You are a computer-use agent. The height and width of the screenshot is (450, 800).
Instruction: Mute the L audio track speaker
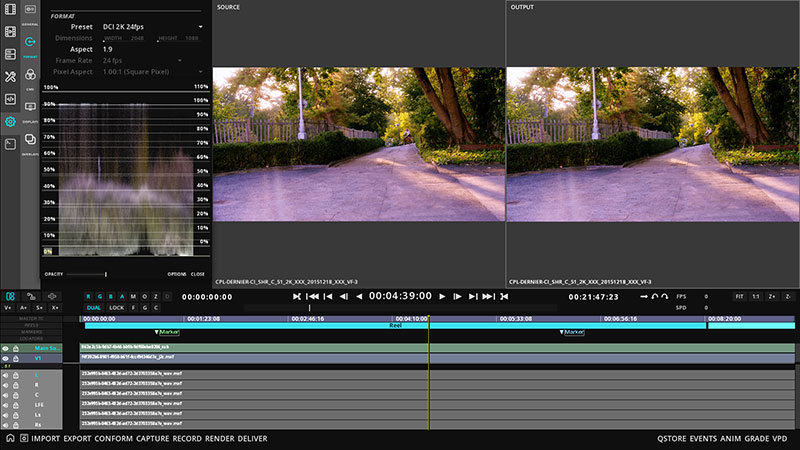pyautogui.click(x=6, y=375)
